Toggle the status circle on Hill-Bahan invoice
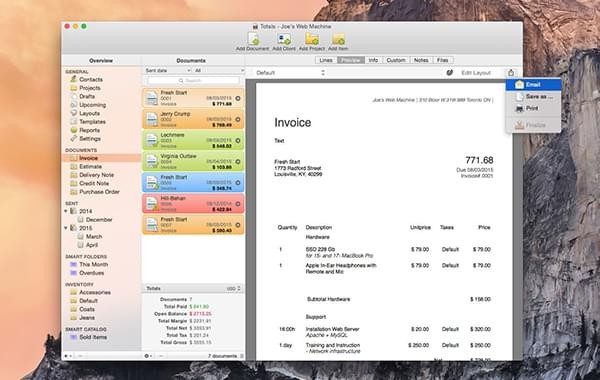The height and width of the screenshot is (380, 600). [x=238, y=204]
